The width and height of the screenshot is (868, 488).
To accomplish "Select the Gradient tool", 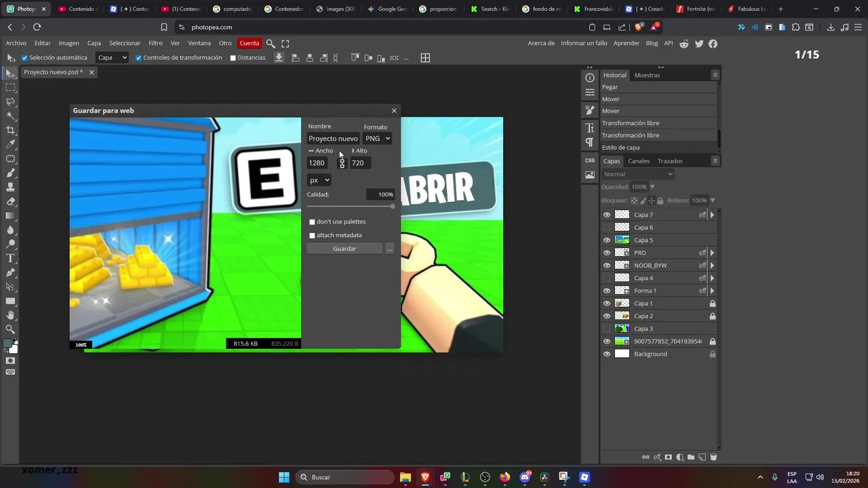I will (x=10, y=216).
